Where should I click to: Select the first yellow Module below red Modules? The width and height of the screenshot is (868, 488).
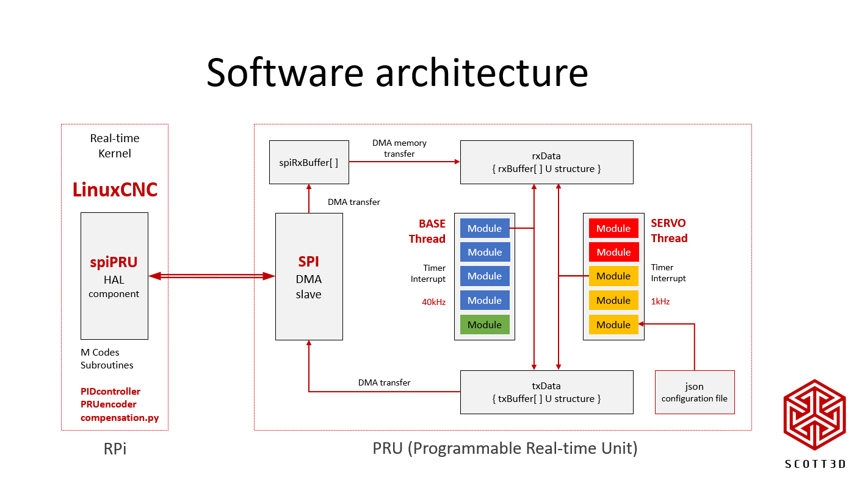pos(613,276)
